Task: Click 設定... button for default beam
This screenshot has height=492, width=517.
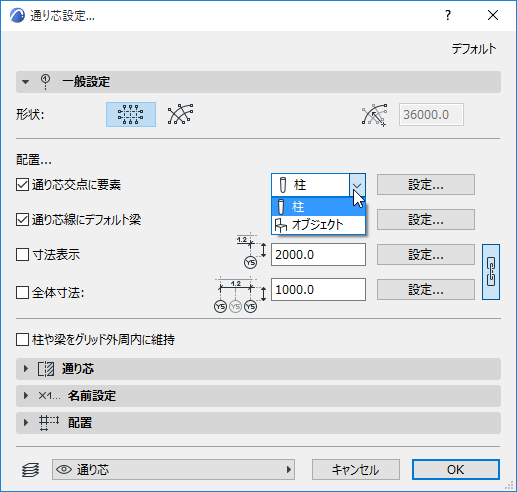Action: click(426, 219)
